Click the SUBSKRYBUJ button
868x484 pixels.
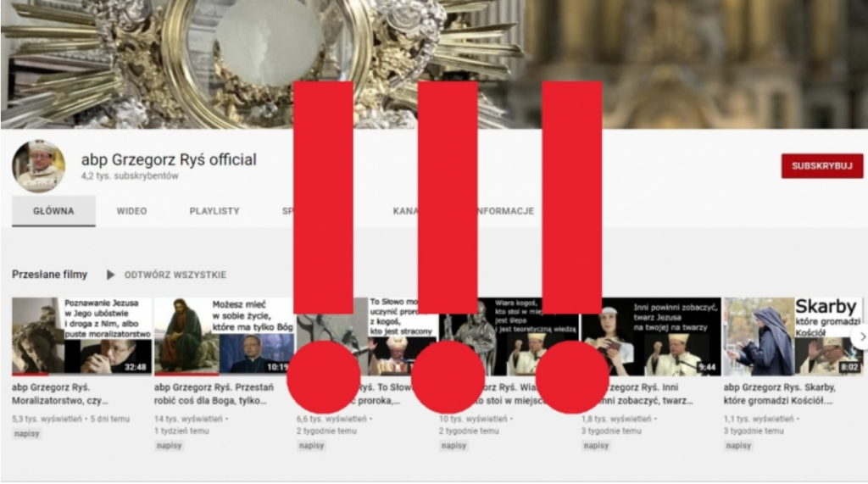click(x=822, y=166)
